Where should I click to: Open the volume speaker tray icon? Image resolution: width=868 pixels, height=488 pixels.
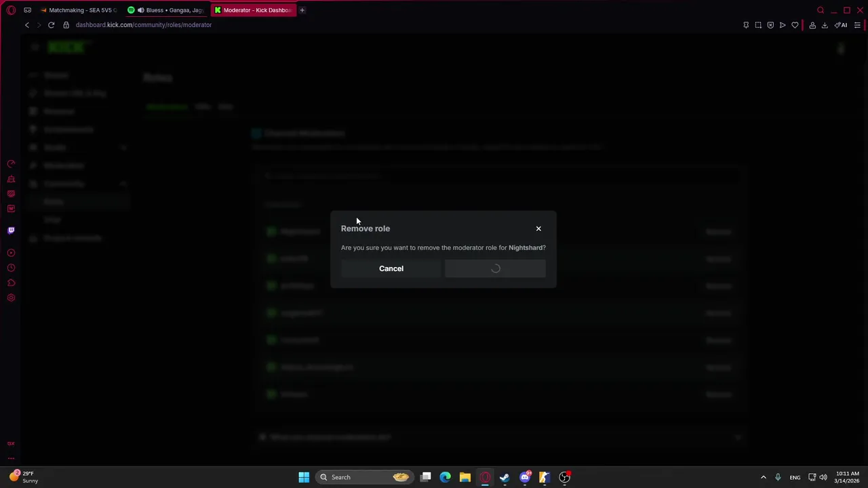(x=823, y=477)
